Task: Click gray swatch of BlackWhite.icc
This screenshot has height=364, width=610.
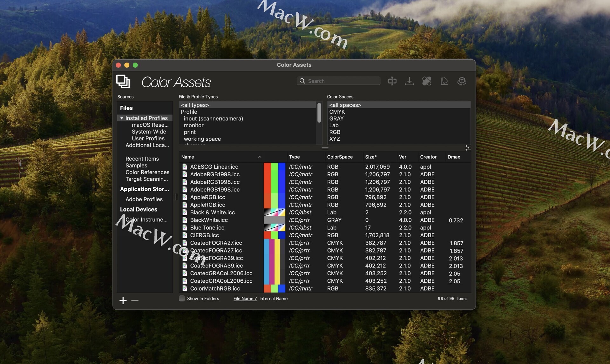Action: 274,220
